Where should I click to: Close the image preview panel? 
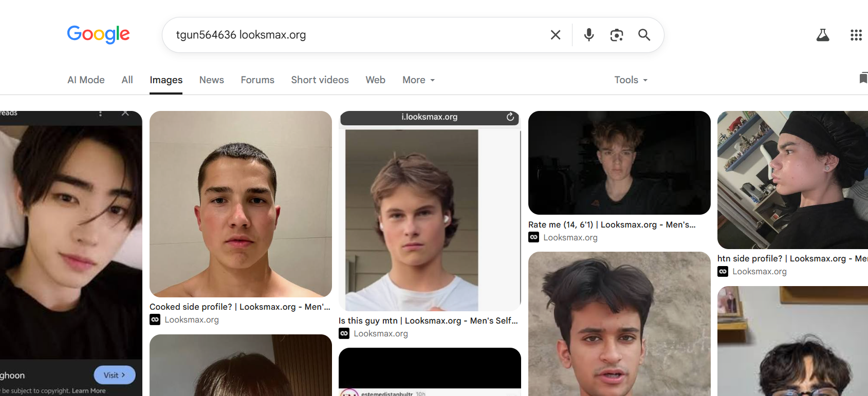tap(125, 113)
